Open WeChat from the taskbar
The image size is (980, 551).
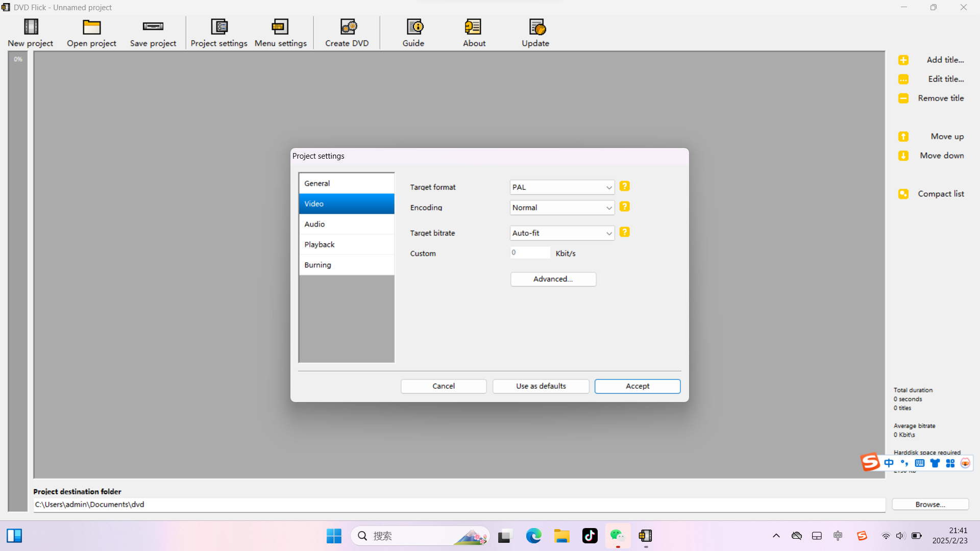tap(618, 536)
